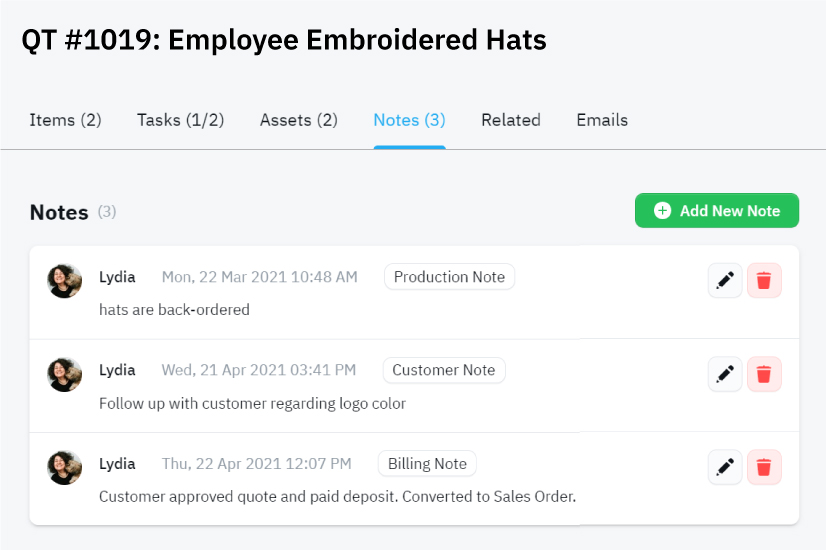The image size is (826, 550).
Task: Open the Related tab
Action: click(x=511, y=120)
